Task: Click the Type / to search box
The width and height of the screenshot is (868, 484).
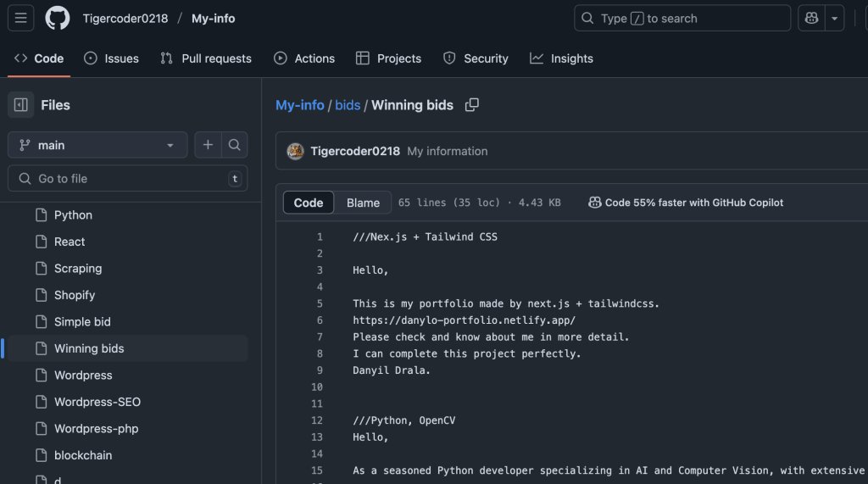Action: coord(682,18)
